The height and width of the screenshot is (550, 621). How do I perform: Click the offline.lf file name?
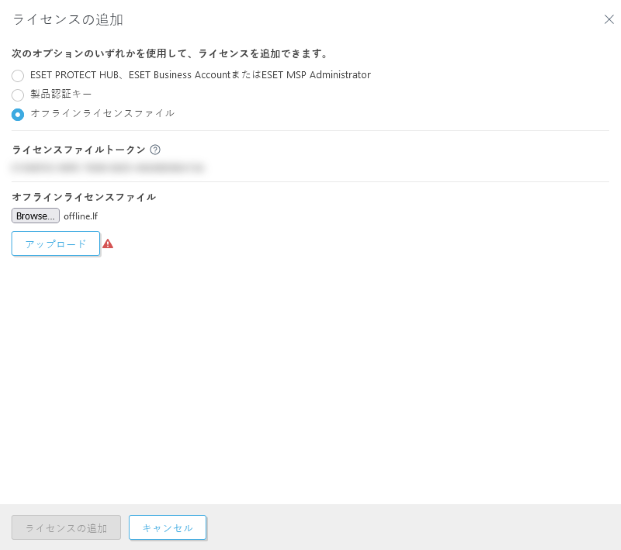[80, 216]
